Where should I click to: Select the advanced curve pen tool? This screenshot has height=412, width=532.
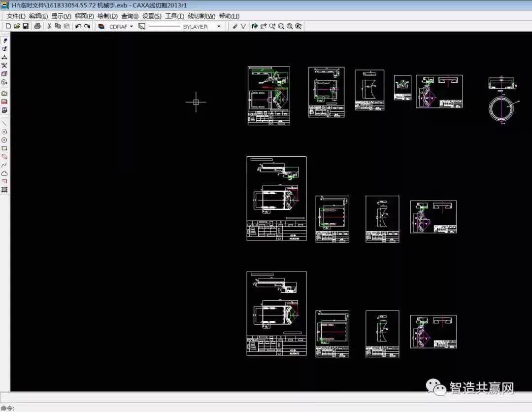(4, 49)
